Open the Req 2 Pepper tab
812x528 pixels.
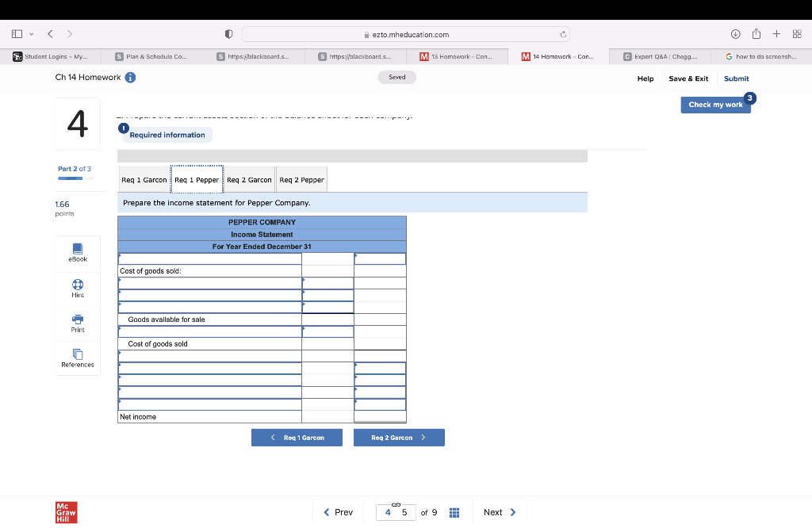click(302, 180)
